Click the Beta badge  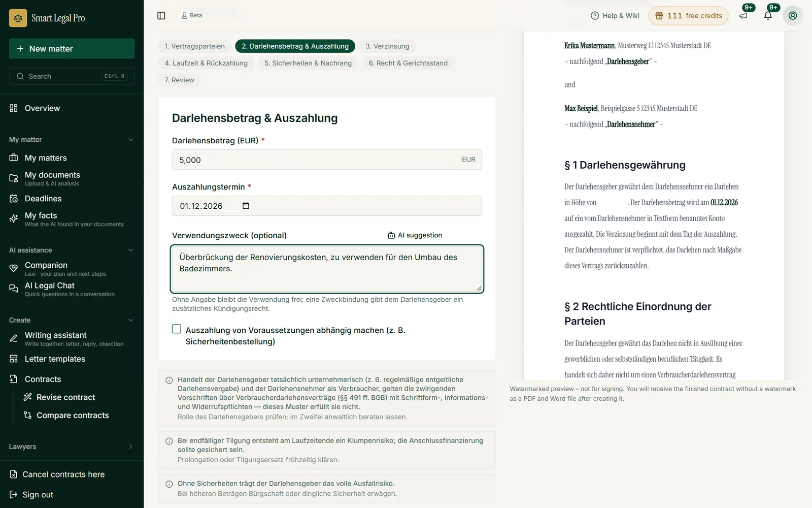(192, 16)
